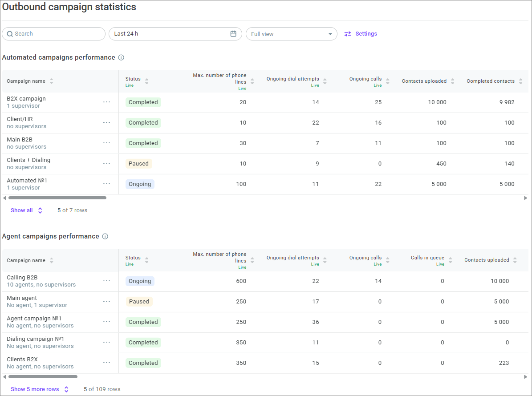Sort automated table by Completed contacts
The width and height of the screenshot is (532, 396).
(520, 81)
